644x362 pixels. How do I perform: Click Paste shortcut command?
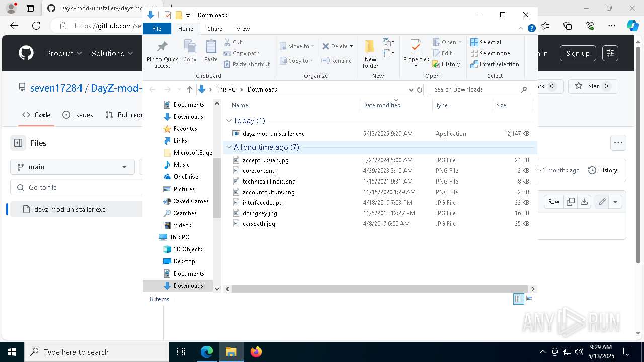(x=247, y=64)
